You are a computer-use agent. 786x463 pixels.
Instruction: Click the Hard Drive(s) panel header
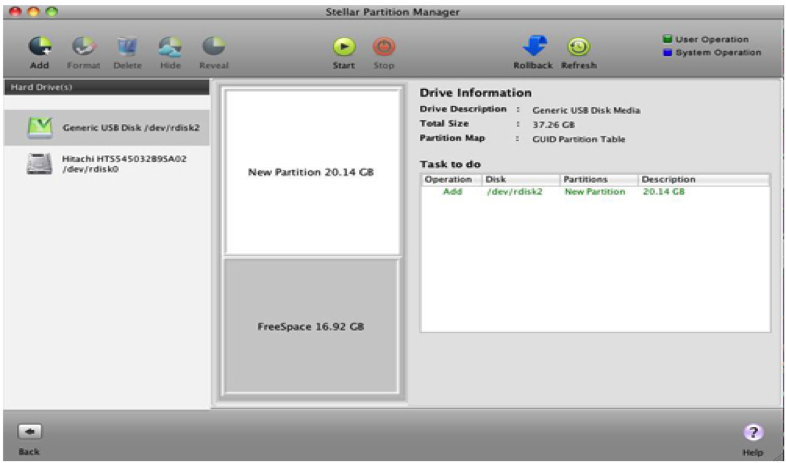pos(107,87)
